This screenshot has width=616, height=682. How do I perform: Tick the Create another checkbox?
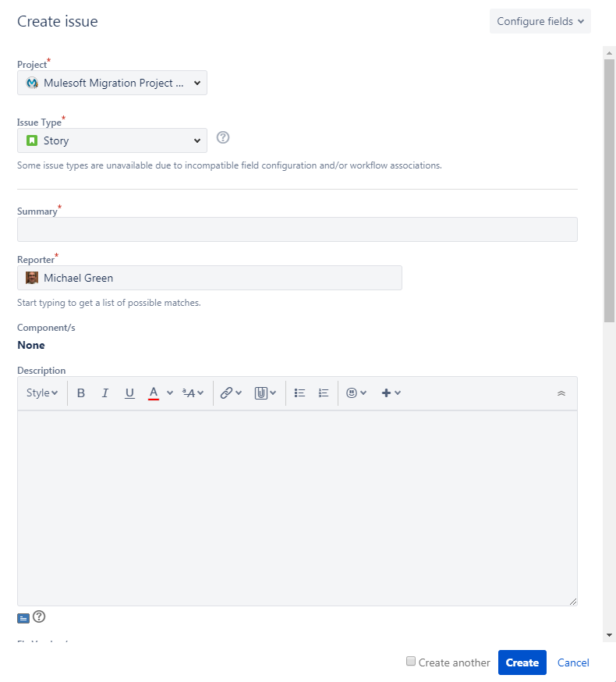tap(411, 662)
